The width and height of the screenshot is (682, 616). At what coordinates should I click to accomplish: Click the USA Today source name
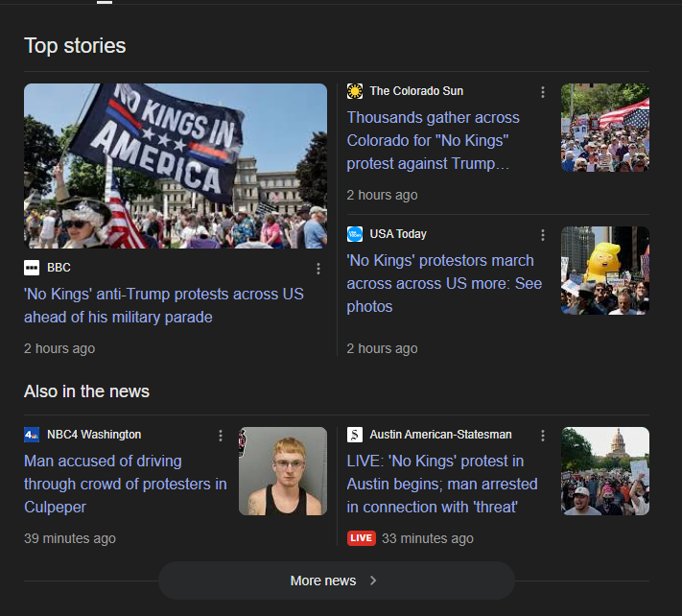[398, 234]
